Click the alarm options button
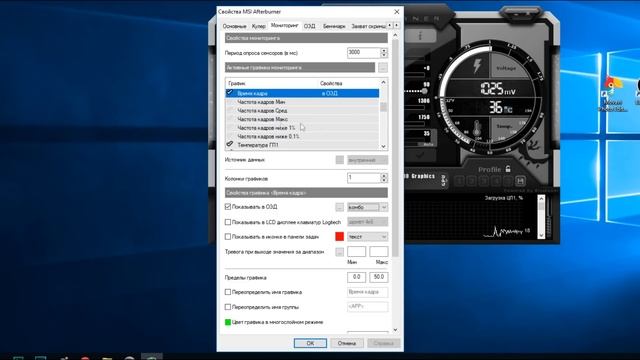Image resolution: width=640 pixels, height=360 pixels. click(x=340, y=252)
